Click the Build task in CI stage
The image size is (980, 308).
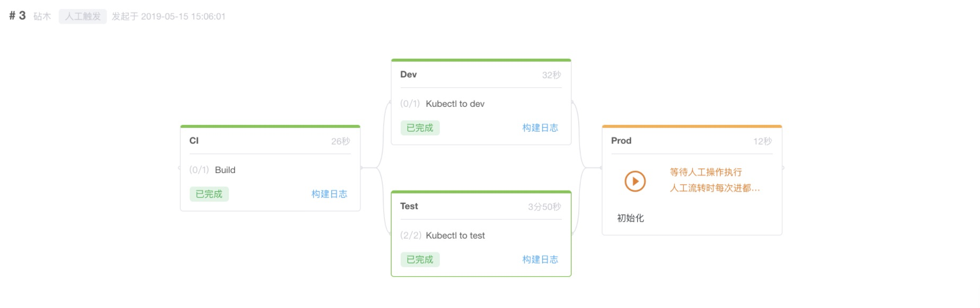[225, 170]
